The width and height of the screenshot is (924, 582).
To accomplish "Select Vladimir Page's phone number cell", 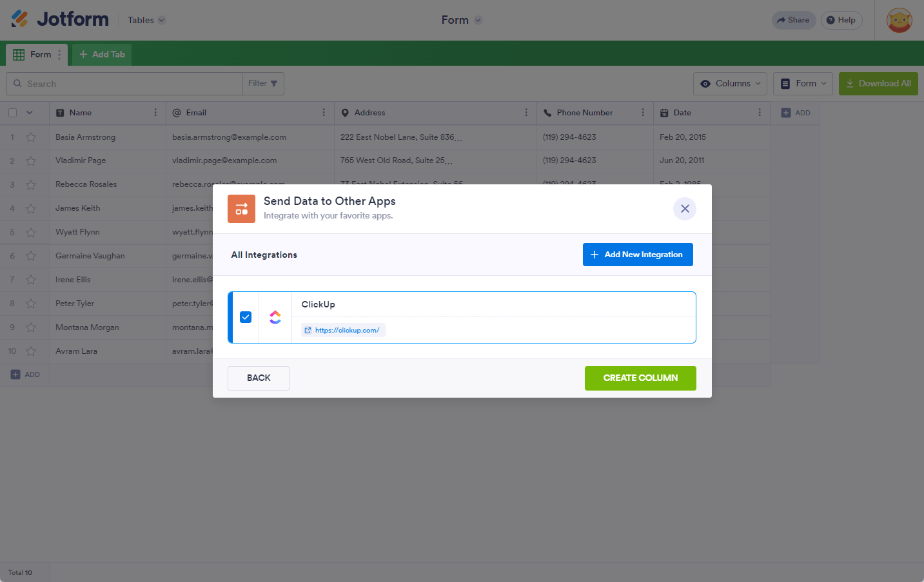I will pos(595,161).
